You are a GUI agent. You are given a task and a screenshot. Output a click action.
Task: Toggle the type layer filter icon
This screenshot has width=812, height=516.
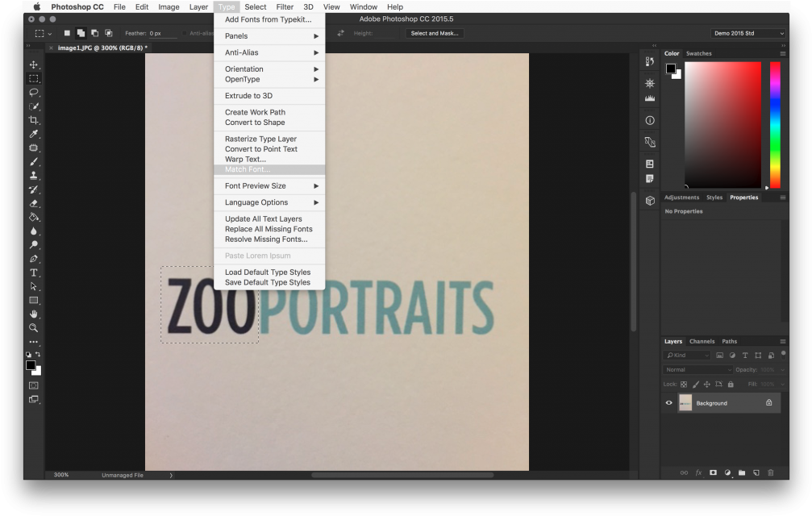745,355
